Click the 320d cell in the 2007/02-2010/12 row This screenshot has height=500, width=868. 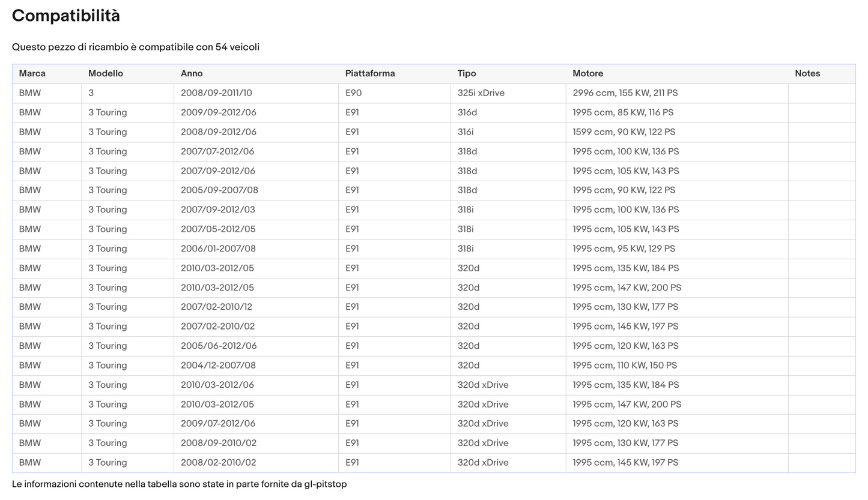pos(508,307)
